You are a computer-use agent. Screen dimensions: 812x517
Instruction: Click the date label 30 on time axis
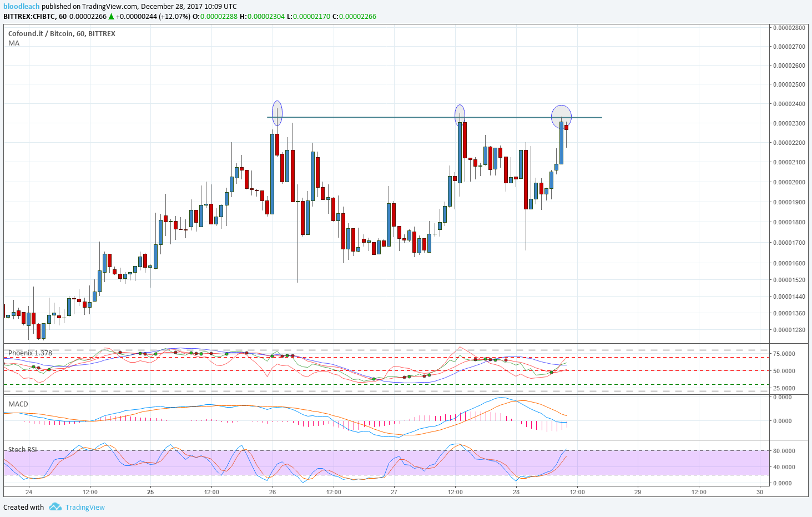(x=760, y=492)
